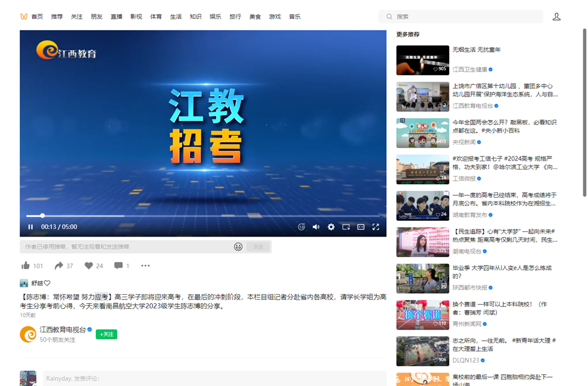Open the 影视 section
Image resolution: width=588 pixels, height=386 pixels.
point(136,16)
